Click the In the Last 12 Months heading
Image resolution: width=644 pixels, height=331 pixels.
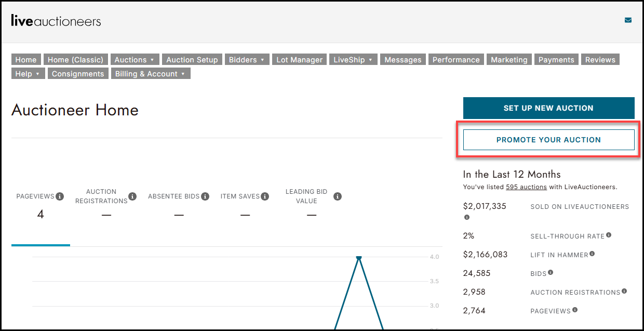(512, 174)
